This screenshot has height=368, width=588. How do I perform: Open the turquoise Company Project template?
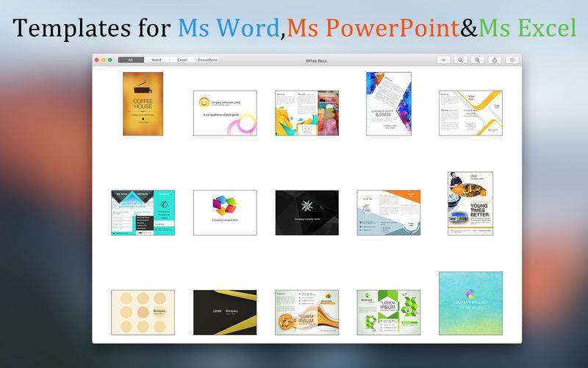pyautogui.click(x=470, y=303)
